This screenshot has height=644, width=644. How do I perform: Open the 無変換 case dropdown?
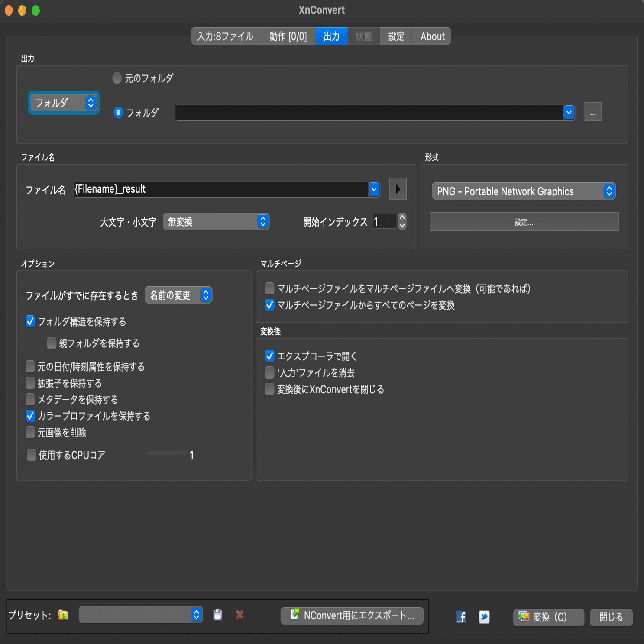click(216, 221)
